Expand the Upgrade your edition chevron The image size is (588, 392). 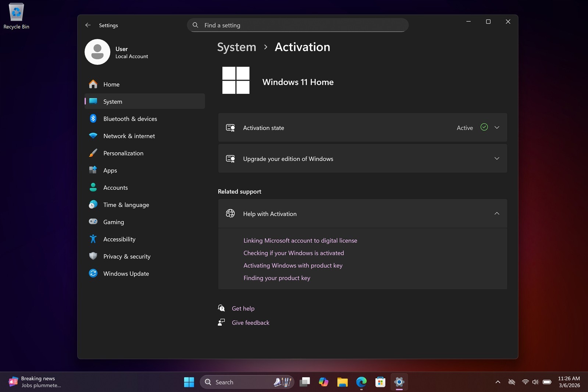pos(497,158)
